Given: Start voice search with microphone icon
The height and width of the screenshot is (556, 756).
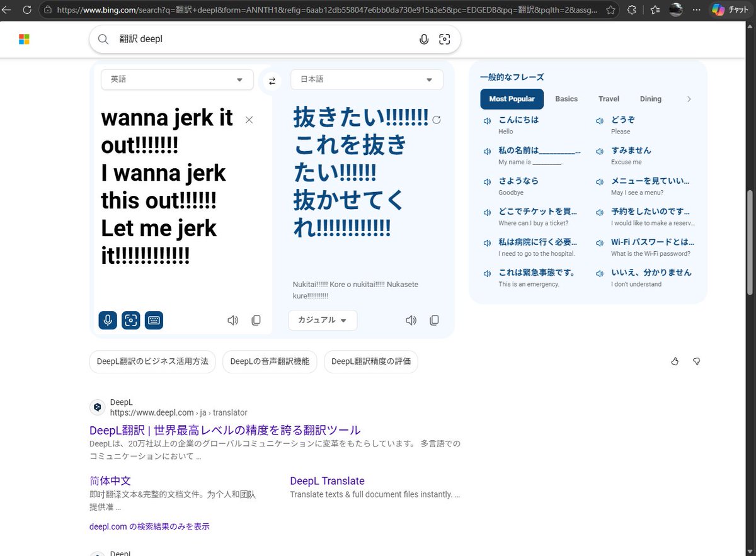Looking at the screenshot, I should 424,39.
